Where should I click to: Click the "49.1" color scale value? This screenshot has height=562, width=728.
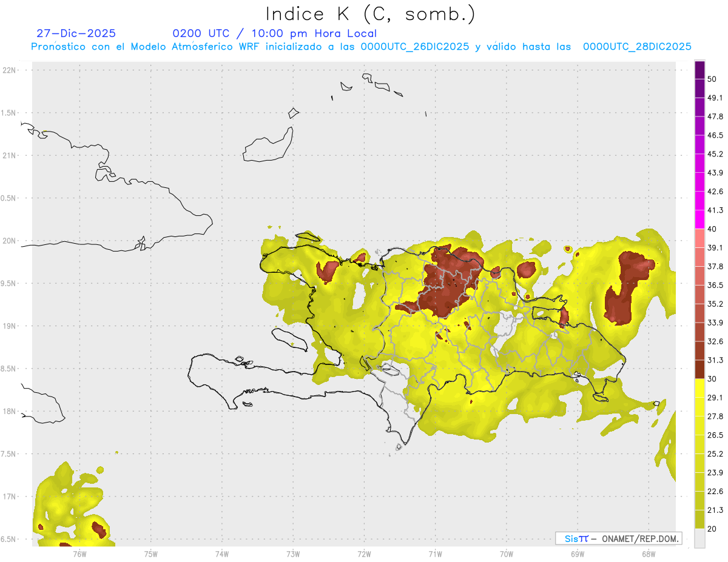pos(715,98)
